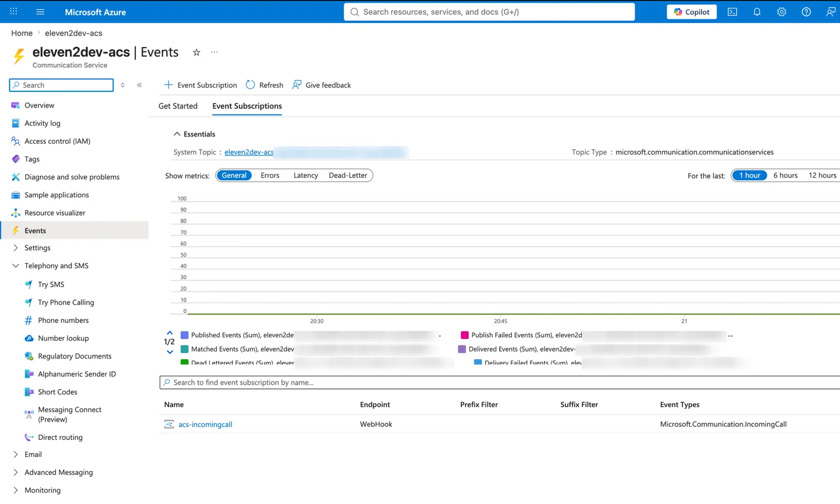Open Overview in the sidebar

tap(39, 105)
